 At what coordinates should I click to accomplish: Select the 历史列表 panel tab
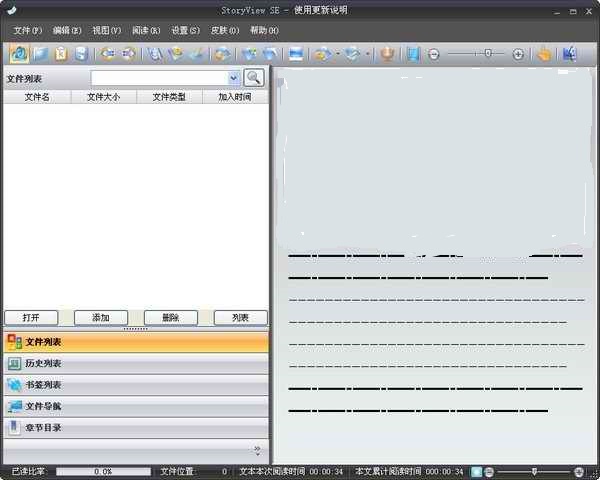[x=136, y=364]
